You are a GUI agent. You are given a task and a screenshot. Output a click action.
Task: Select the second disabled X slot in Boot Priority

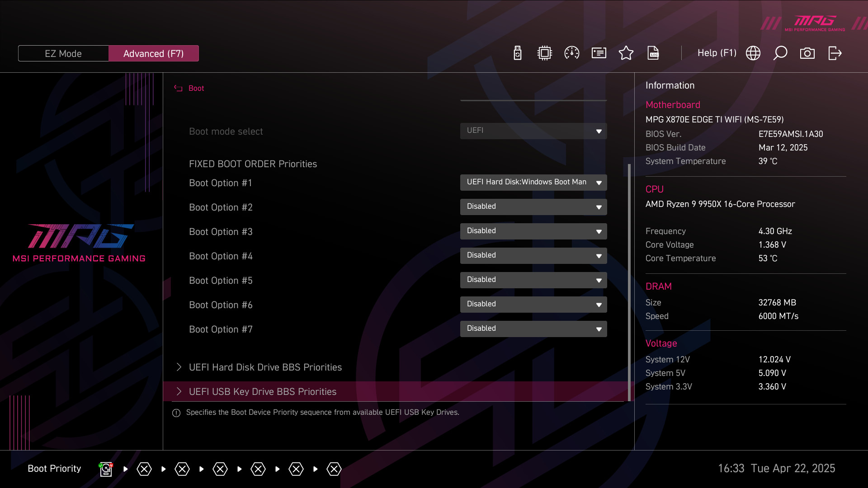coord(182,469)
